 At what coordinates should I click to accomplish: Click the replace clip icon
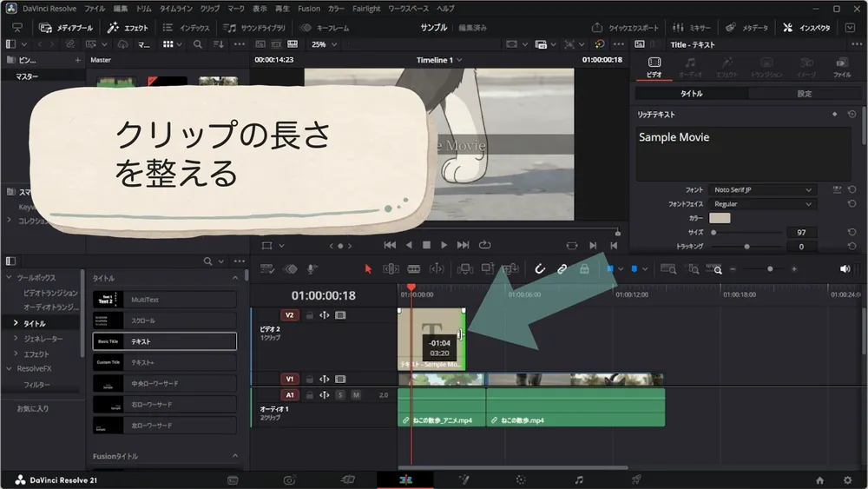click(510, 269)
